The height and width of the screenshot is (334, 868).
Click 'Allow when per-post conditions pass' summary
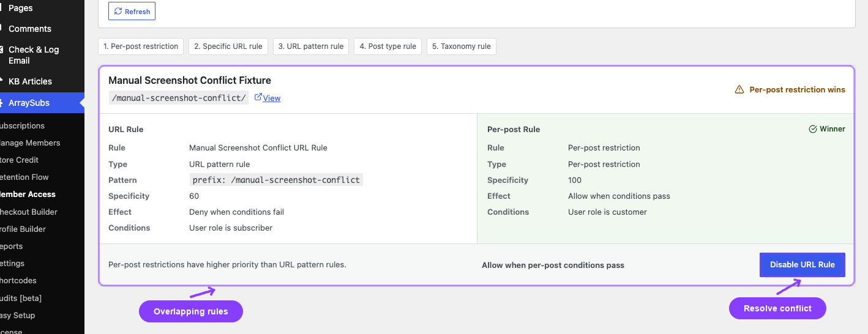[x=553, y=265]
